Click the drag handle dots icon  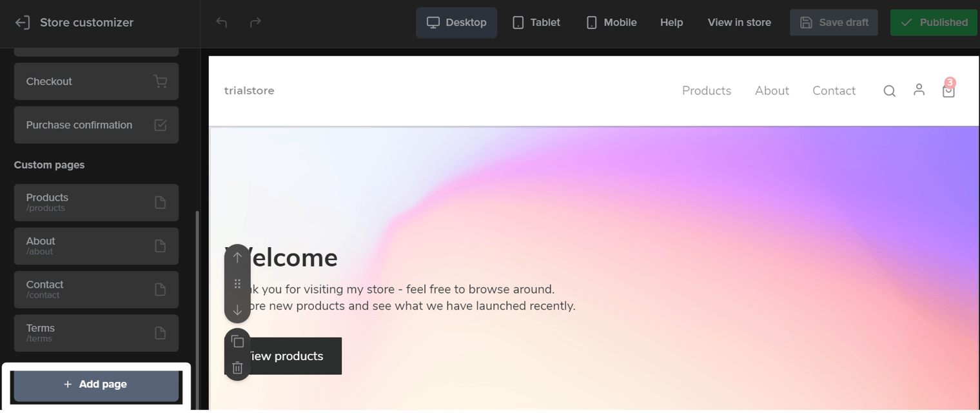237,284
